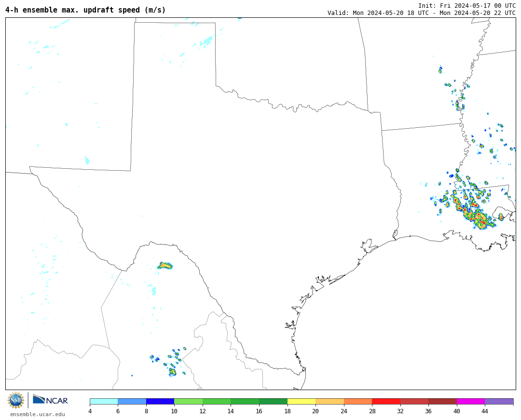
Task: Select the magenta 40-44 color swatch
Action: tap(471, 401)
